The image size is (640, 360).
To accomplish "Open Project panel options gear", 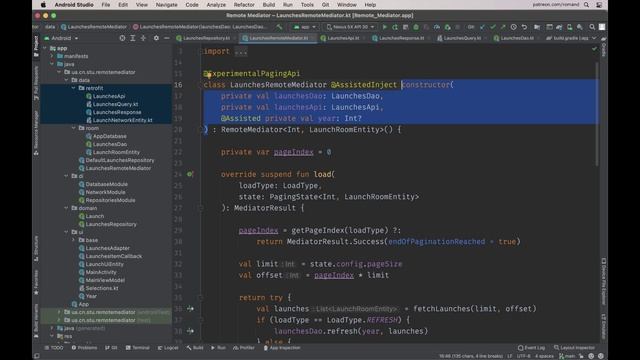I will [156, 38].
